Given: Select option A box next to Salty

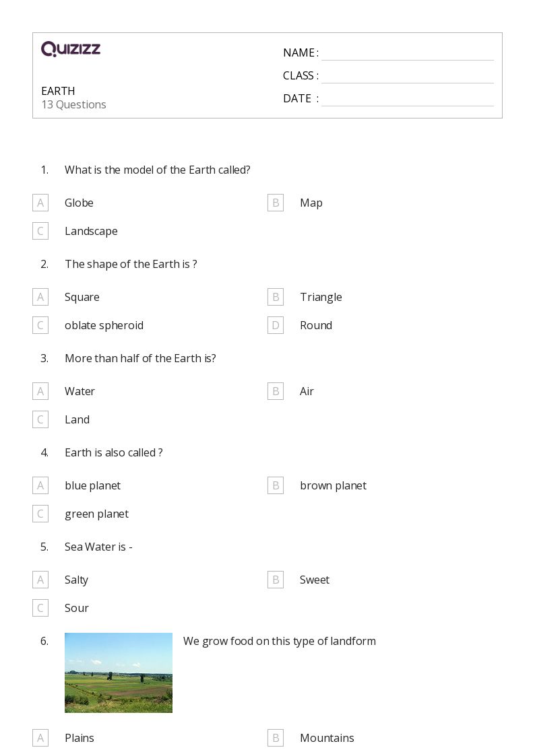Looking at the screenshot, I should coord(40,580).
